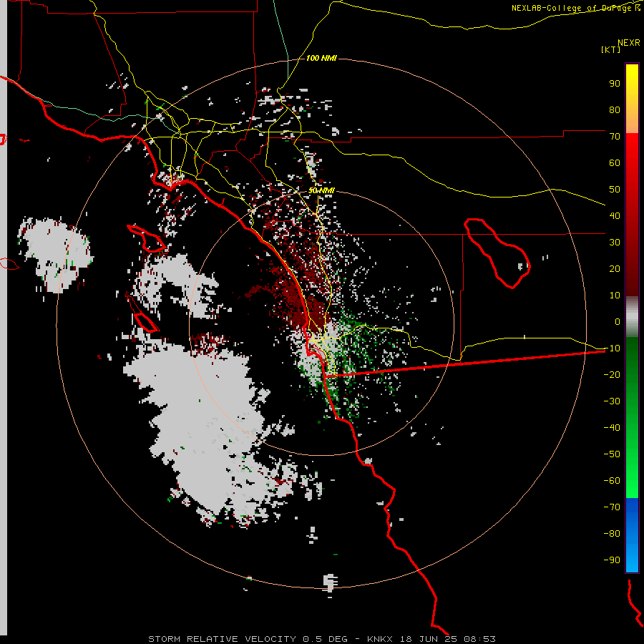Click the -50 value on velocity scale
644x644 pixels.
[x=612, y=454]
